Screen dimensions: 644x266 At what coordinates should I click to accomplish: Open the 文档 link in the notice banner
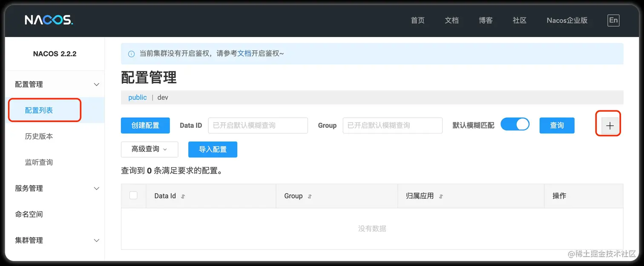[244, 53]
